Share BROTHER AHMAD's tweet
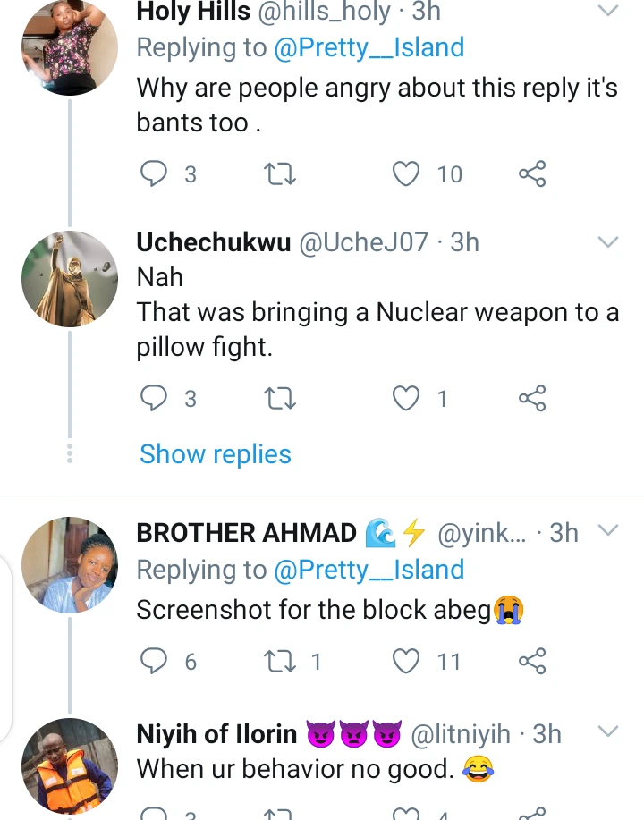The height and width of the screenshot is (820, 644). (x=532, y=661)
